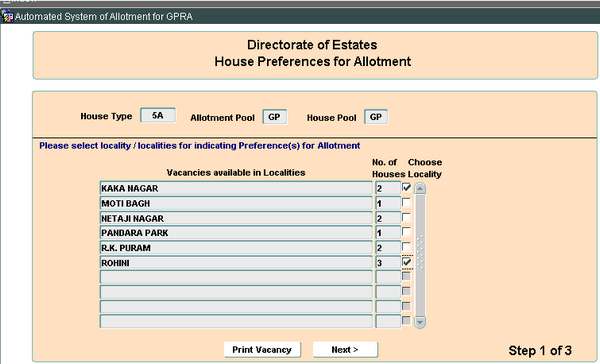The width and height of the screenshot is (600, 364).
Task: Uncheck the KAKA NAGAR locality checkbox
Action: [406, 187]
